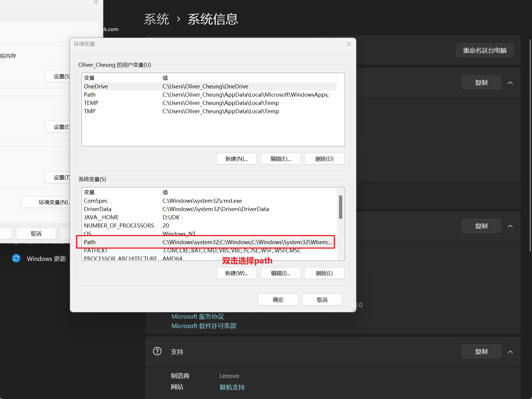The width and height of the screenshot is (532, 399).
Task: Click 设置(T) in the system properties dialog
Action: coord(58,177)
